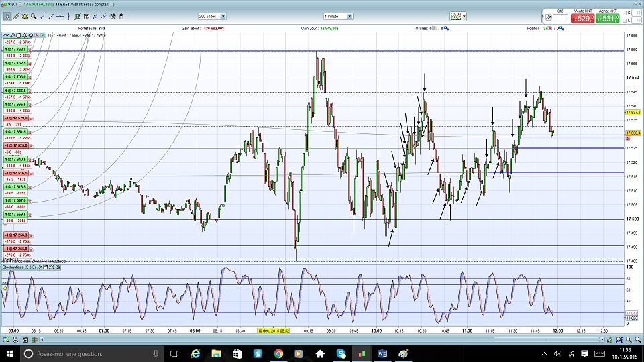The width and height of the screenshot is (644, 362).
Task: Click price panel alert bell icon
Action: [x=25, y=36]
